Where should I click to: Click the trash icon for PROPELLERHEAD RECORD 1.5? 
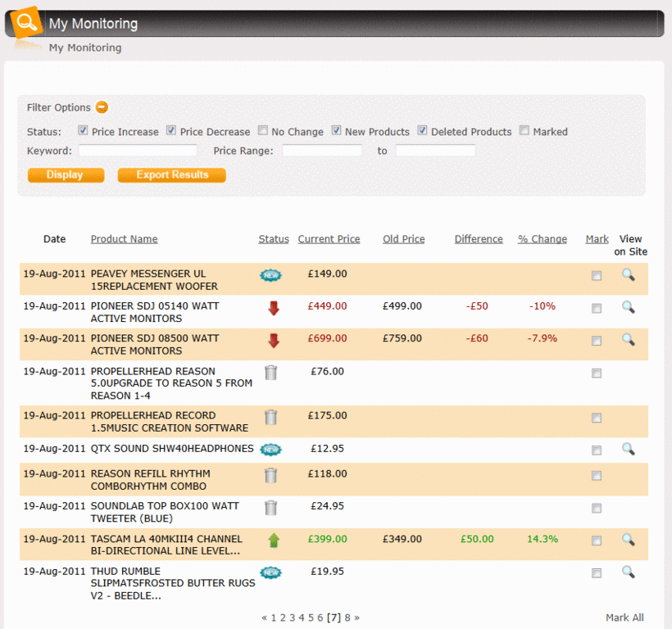click(271, 417)
